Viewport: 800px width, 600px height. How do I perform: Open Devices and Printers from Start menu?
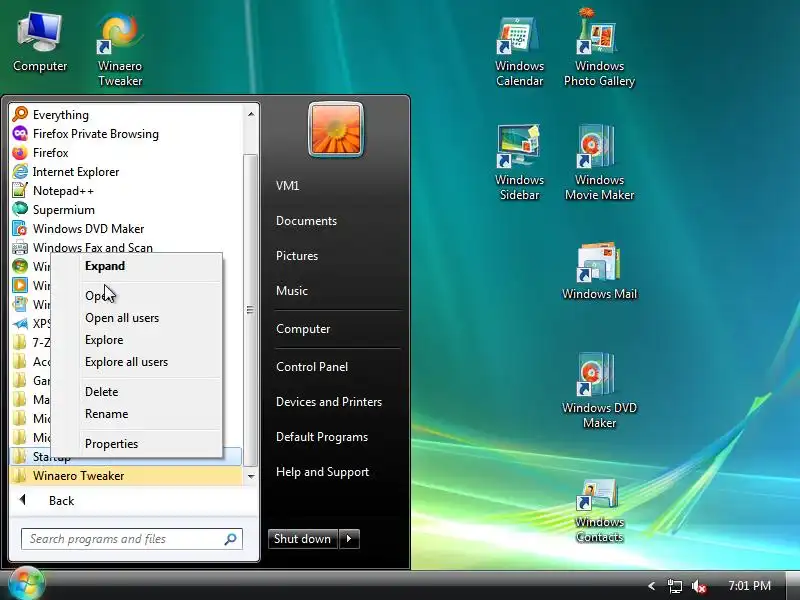[338, 402]
